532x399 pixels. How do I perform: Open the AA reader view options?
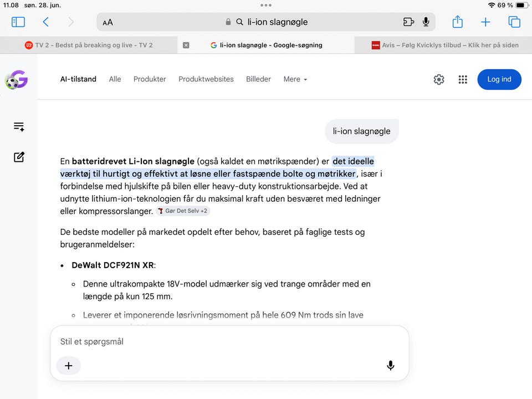click(108, 22)
